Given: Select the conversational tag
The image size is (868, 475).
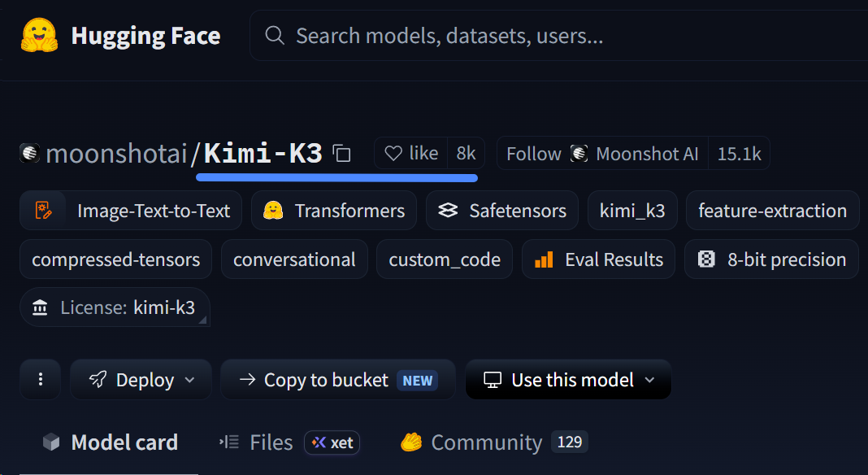Looking at the screenshot, I should click(x=294, y=259).
